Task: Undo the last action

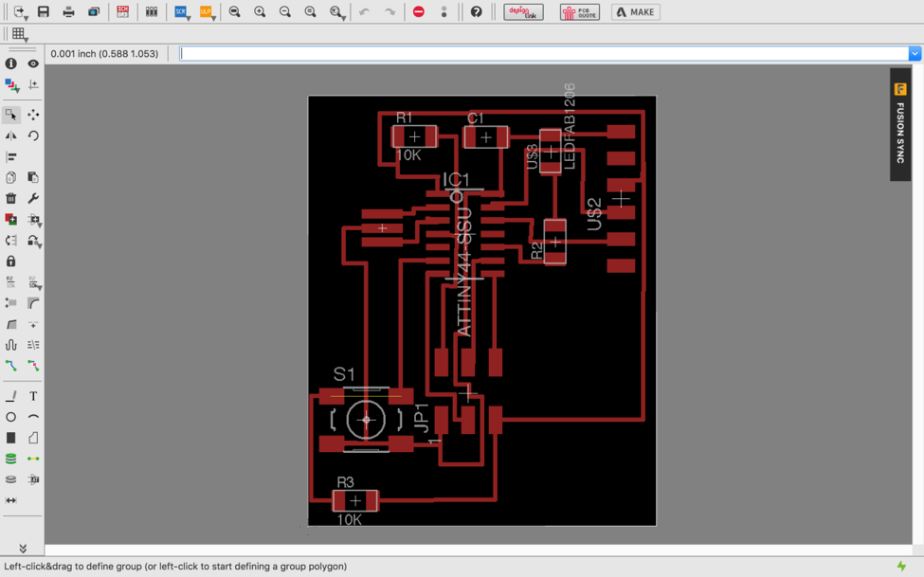Action: (364, 11)
